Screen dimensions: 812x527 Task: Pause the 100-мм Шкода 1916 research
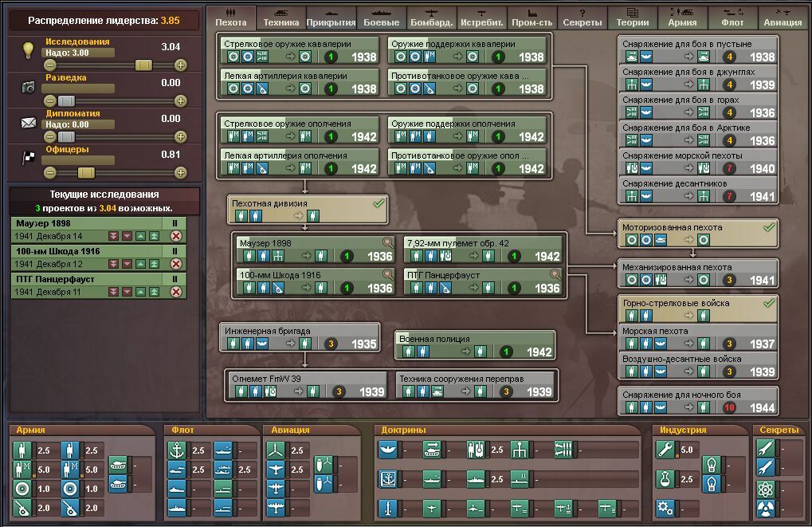(x=175, y=251)
